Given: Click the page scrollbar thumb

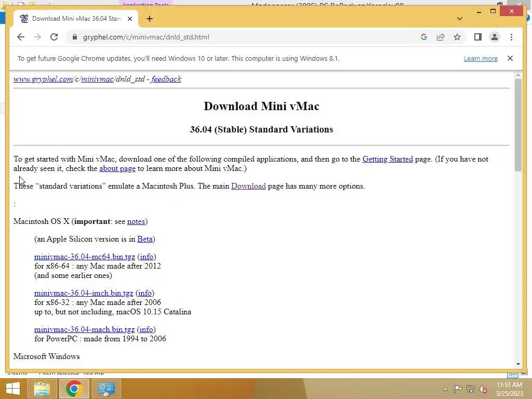Looking at the screenshot, I should click(x=518, y=125).
